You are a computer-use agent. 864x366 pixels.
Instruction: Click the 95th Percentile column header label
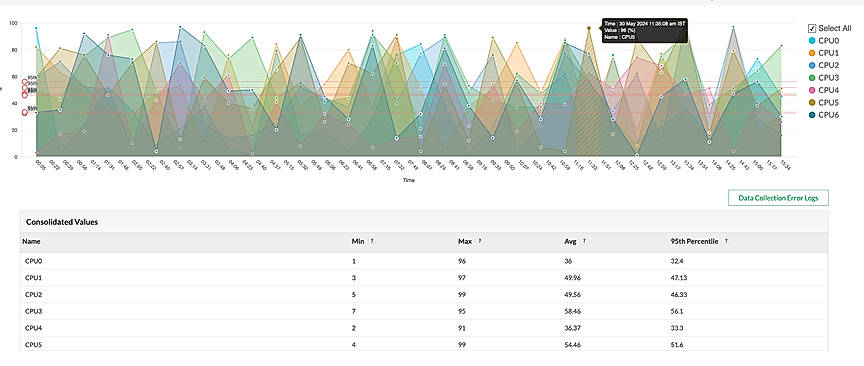(694, 241)
